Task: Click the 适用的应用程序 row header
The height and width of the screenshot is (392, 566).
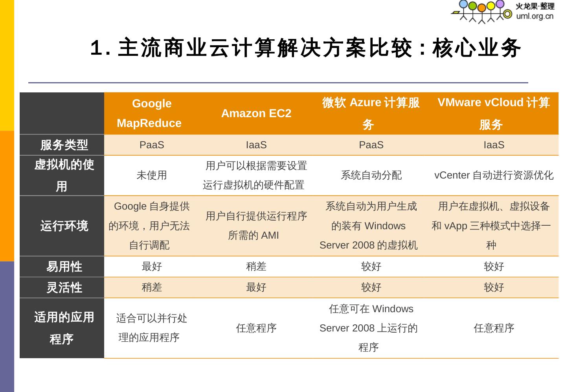Action: point(62,328)
